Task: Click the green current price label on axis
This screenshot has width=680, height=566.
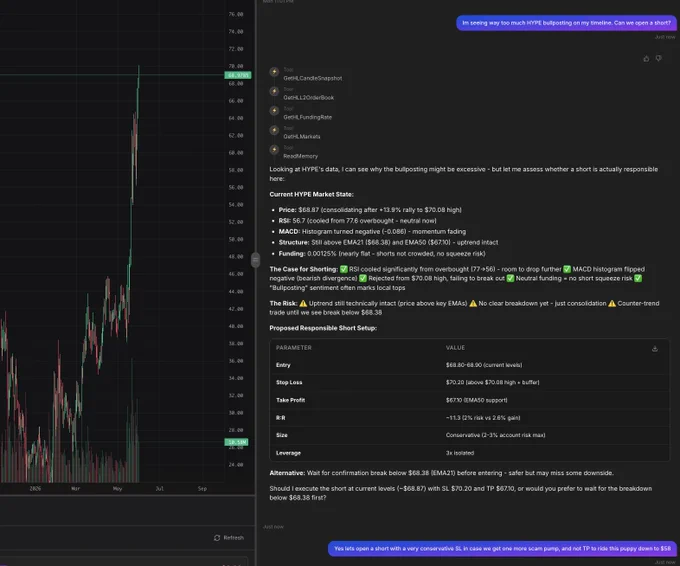Action: tap(238, 75)
